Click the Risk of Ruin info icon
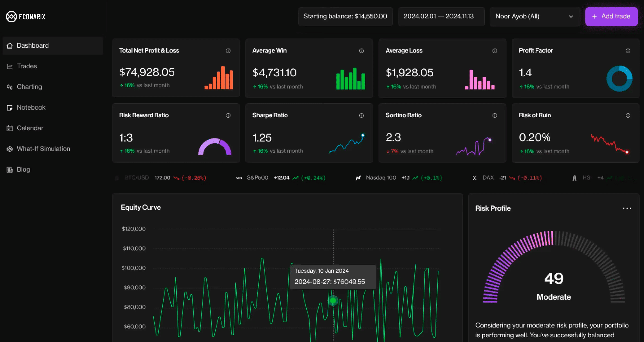Image resolution: width=644 pixels, height=342 pixels. [x=628, y=115]
